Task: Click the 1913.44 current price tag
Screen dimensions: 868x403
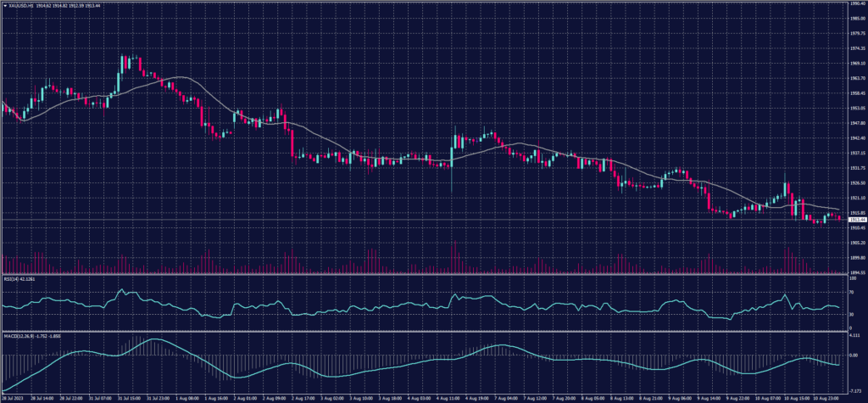Action: [x=855, y=219]
